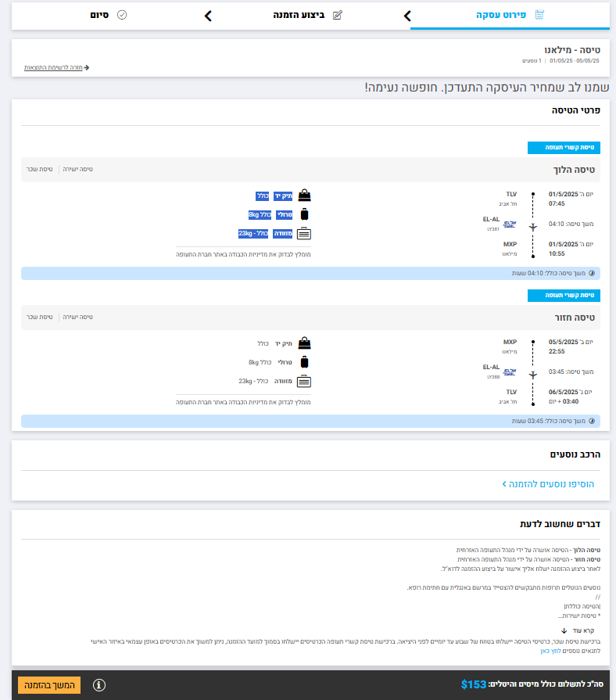Viewport: 616px width, 700px height.
Task: Open additional terms via לחץ כאן link
Action: pyautogui.click(x=550, y=651)
